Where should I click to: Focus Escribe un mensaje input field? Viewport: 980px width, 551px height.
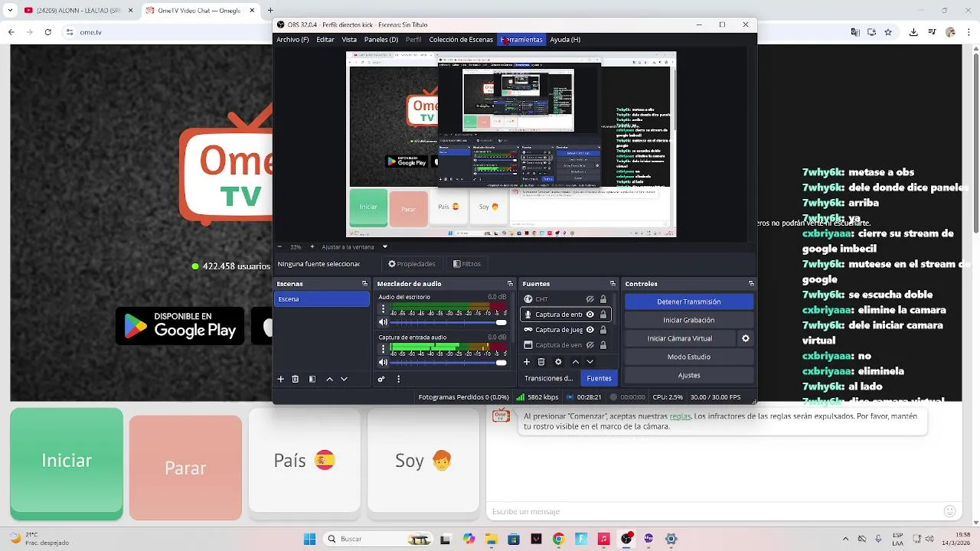712,511
